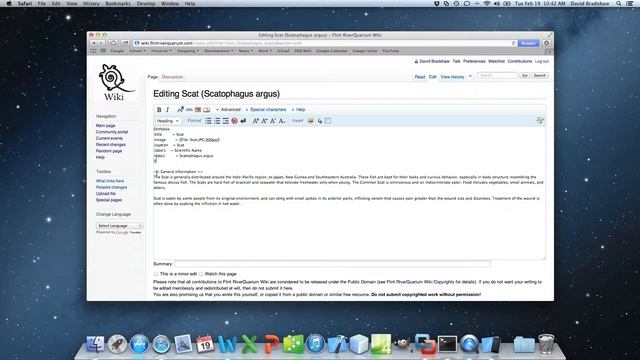Click in the wiki search field

point(497,76)
